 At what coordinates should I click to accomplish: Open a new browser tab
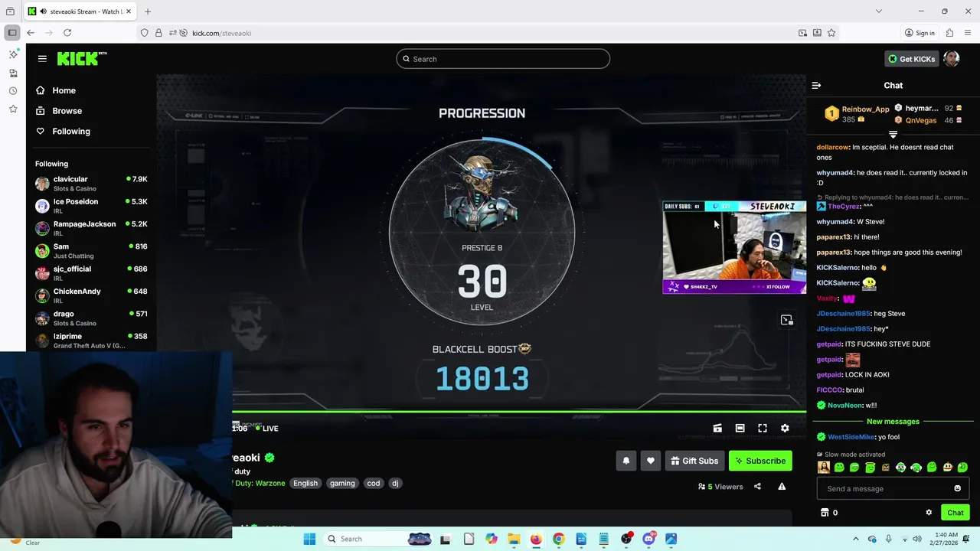[x=148, y=11]
